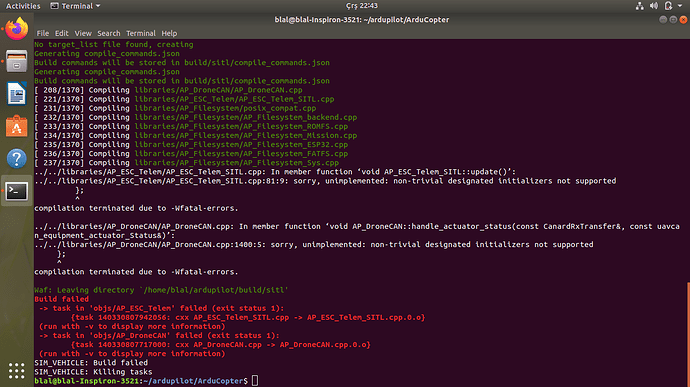Viewport: 690px width, 387px height.
Task: Click the terminal prompt cursor
Action: [x=255, y=381]
